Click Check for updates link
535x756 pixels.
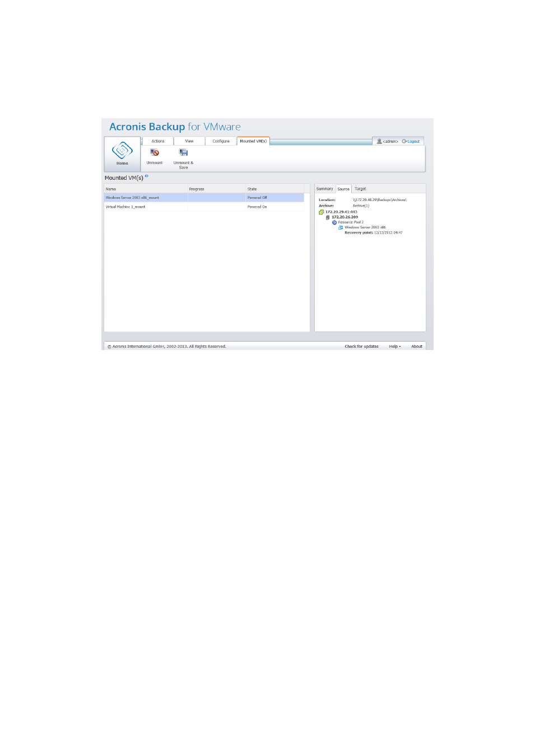[361, 347]
